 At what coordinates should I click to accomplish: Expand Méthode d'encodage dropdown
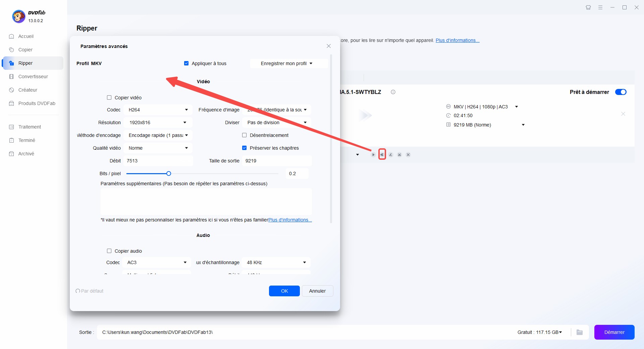pyautogui.click(x=158, y=135)
